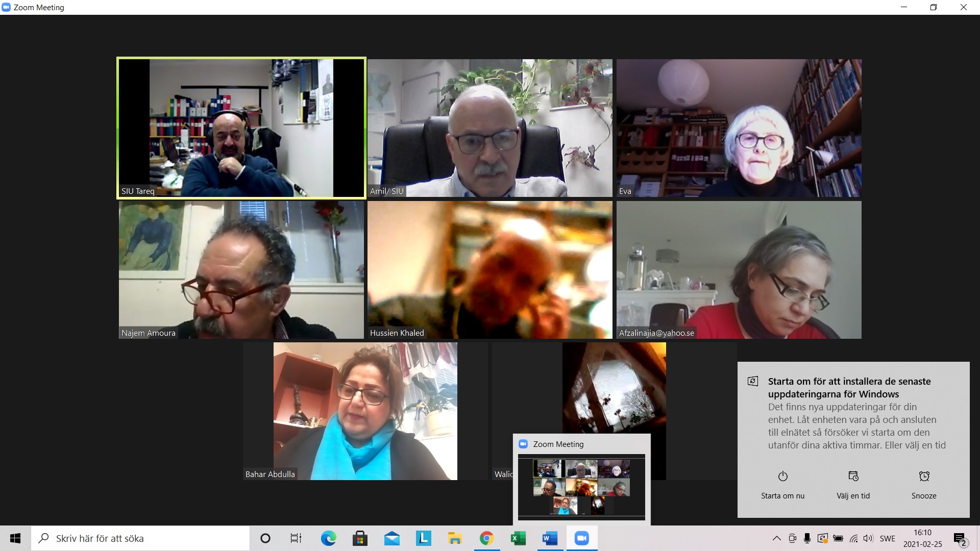Click the SIU Tareq name label
The image size is (980, 551).
[x=138, y=191]
